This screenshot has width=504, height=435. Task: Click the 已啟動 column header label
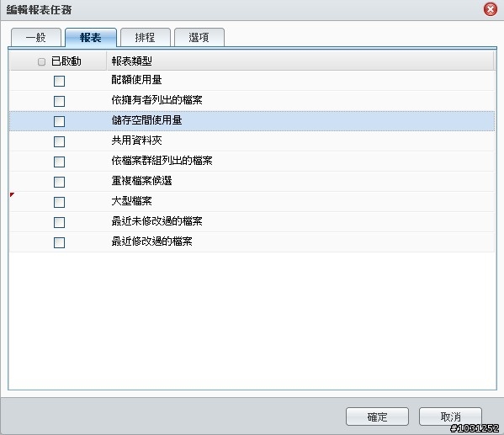tap(66, 61)
